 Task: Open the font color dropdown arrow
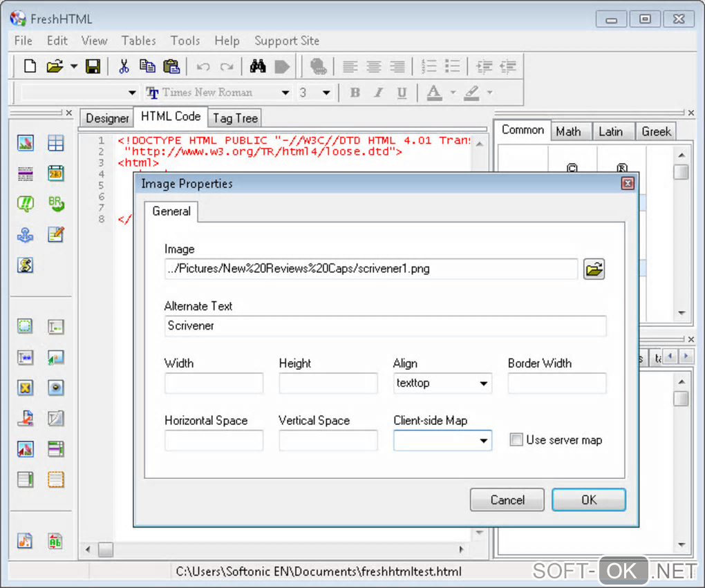click(x=453, y=93)
